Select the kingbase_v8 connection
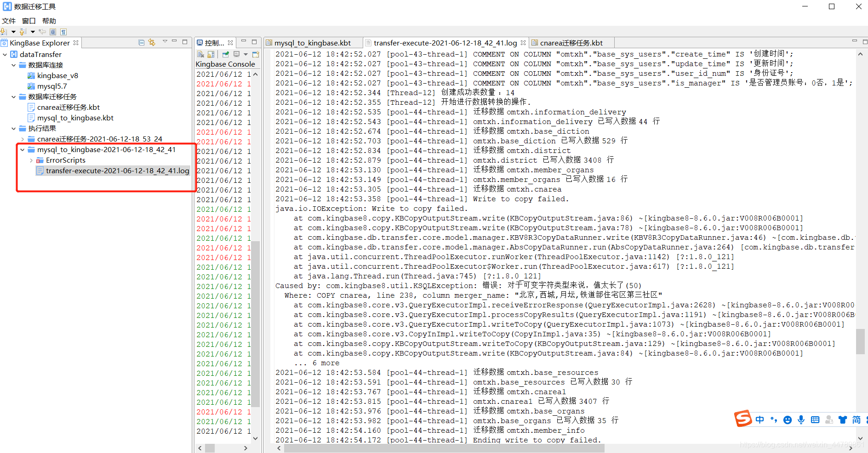The width and height of the screenshot is (868, 453). [57, 75]
